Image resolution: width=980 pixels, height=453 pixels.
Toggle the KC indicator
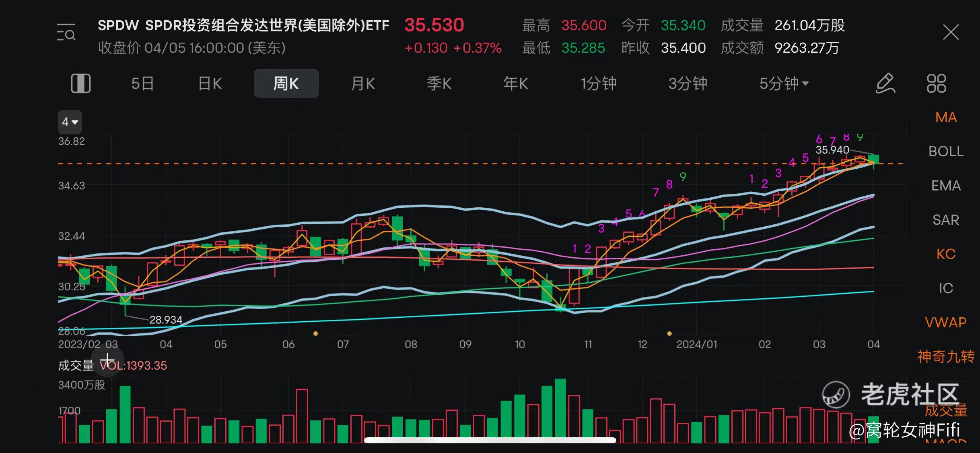click(x=946, y=254)
